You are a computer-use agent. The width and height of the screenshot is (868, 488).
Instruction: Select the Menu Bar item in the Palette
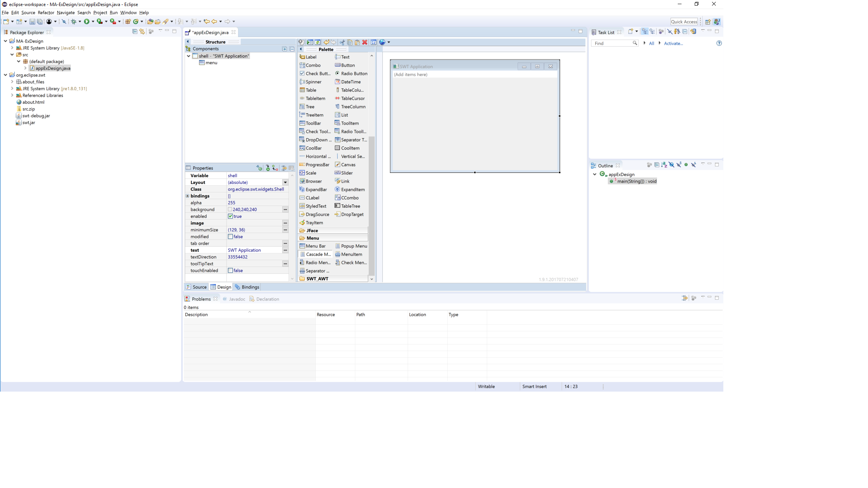[x=312, y=246]
